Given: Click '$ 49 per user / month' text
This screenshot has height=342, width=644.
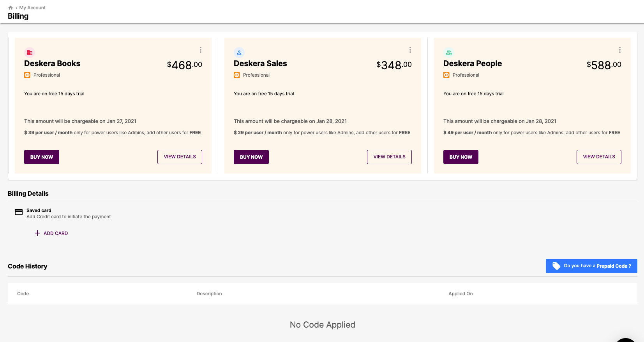Looking at the screenshot, I should [468, 133].
